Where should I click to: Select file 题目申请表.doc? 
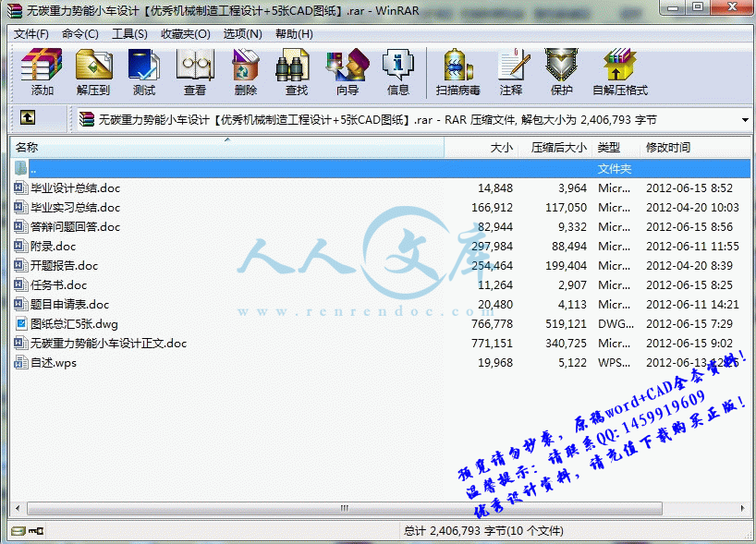click(x=70, y=305)
